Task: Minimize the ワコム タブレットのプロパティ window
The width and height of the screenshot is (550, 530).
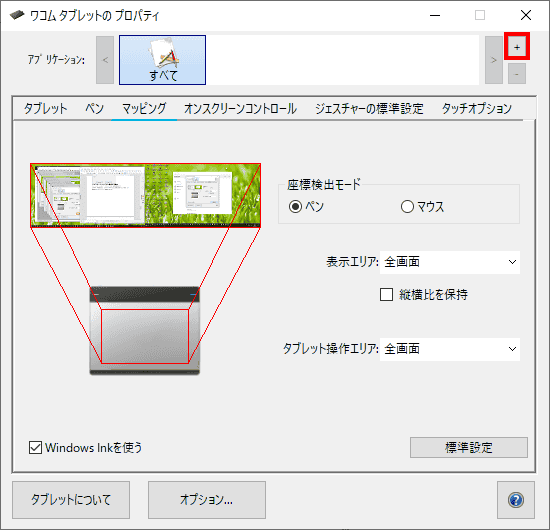Action: [435, 15]
